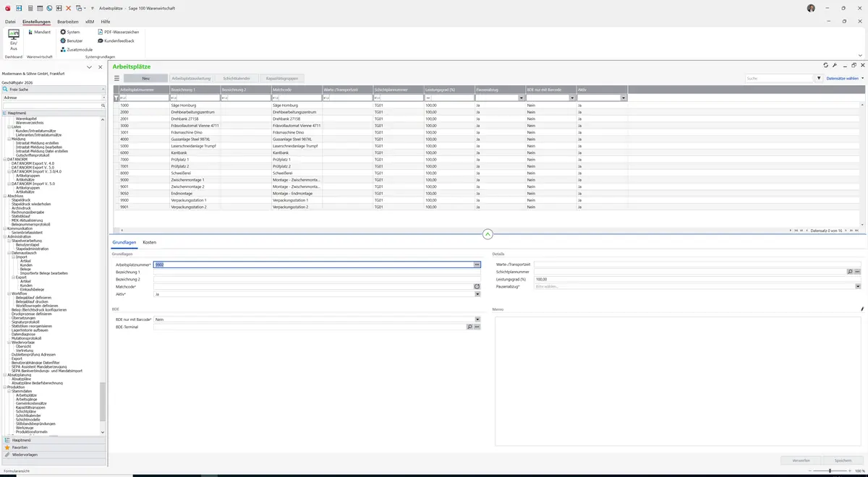Click the refresh icon beside Matchcode field
Image resolution: width=868 pixels, height=477 pixels.
coord(477,287)
